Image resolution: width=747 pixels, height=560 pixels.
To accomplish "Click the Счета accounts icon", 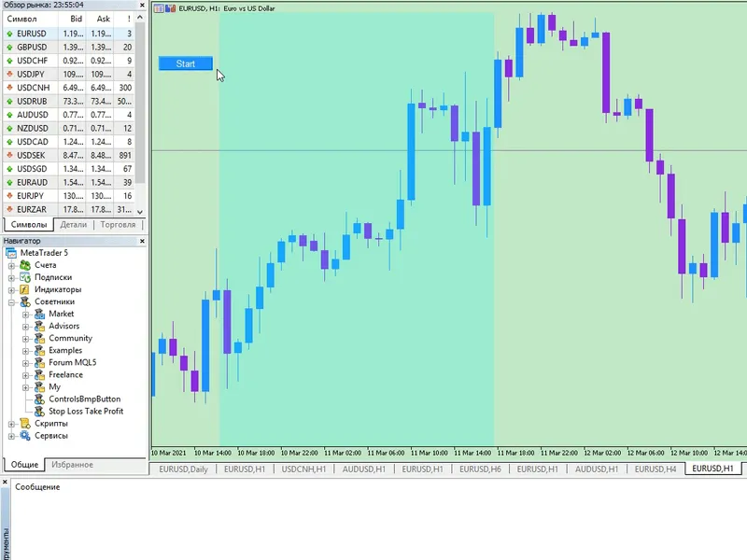I will pos(25,265).
